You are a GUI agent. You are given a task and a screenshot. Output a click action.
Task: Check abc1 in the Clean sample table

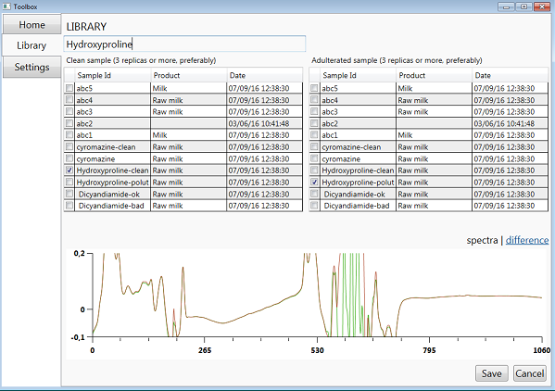[69, 135]
